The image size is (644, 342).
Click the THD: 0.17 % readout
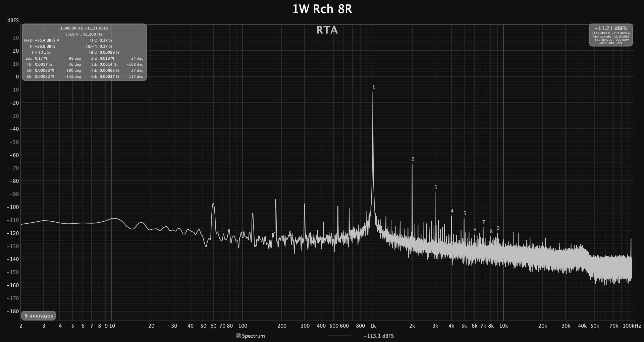point(101,40)
